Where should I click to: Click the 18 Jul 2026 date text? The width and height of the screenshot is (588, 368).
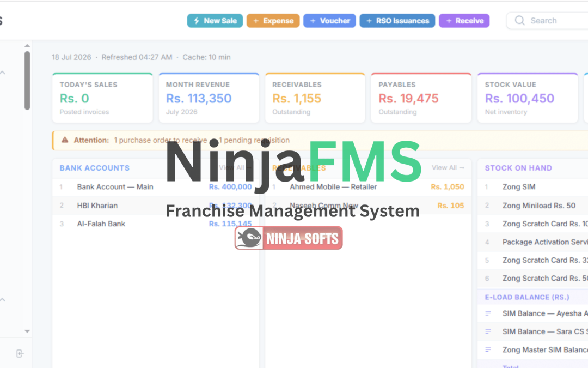(71, 57)
